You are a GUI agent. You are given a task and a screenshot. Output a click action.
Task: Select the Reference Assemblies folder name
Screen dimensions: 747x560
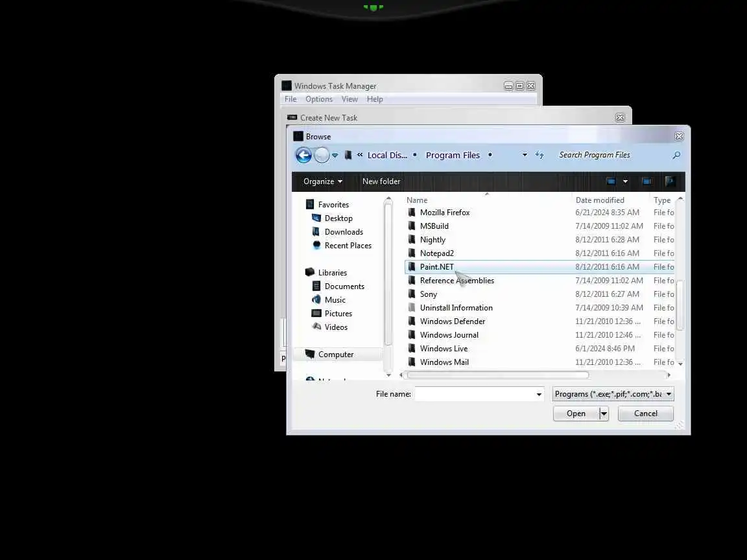(457, 281)
